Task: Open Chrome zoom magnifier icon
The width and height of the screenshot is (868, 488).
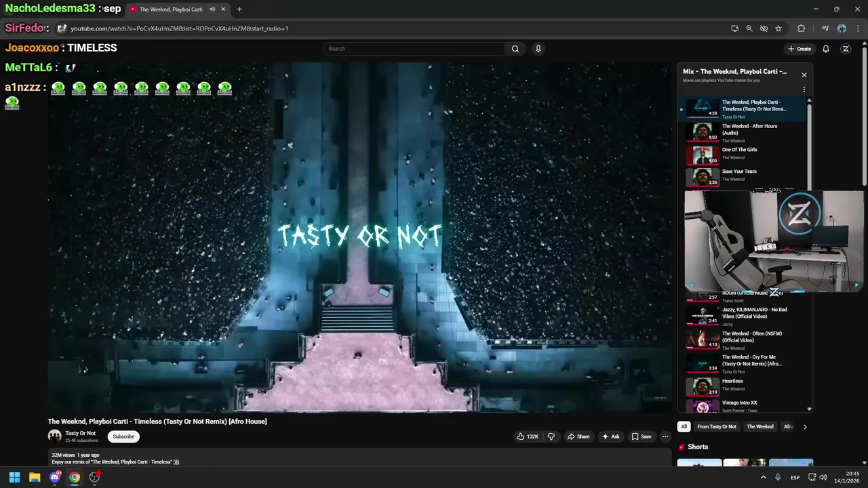Action: point(749,28)
